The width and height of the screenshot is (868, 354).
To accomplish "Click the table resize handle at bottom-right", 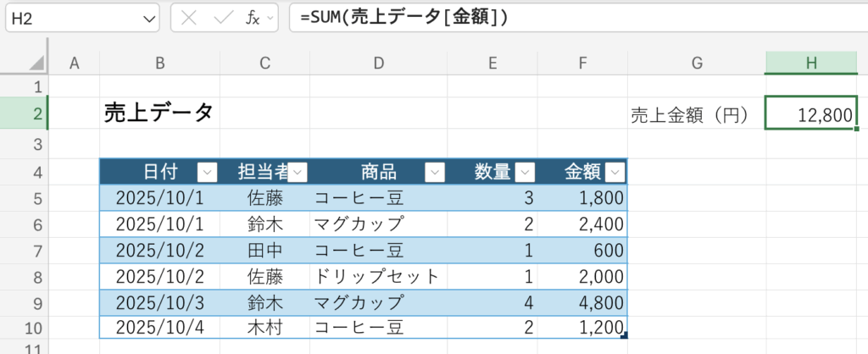I will click(x=624, y=336).
